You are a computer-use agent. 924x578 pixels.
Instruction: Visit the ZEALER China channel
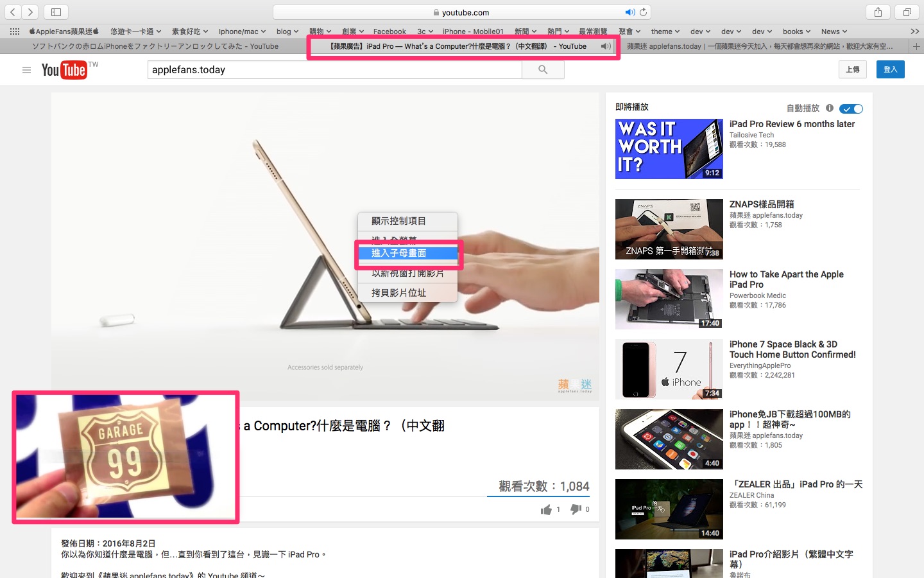(x=751, y=495)
